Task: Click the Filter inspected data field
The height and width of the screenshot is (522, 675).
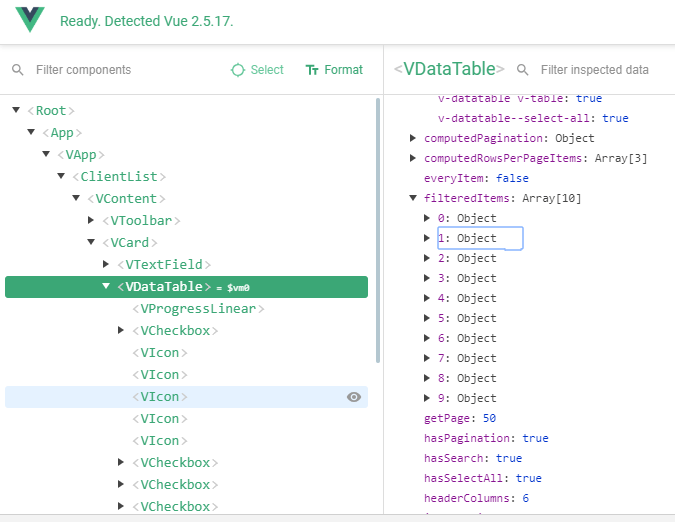Action: pyautogui.click(x=595, y=70)
